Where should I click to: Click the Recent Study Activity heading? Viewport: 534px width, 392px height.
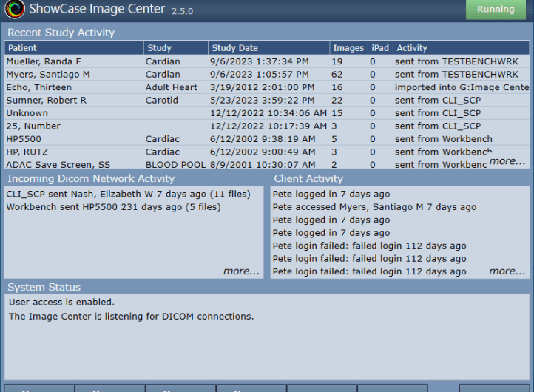point(61,33)
